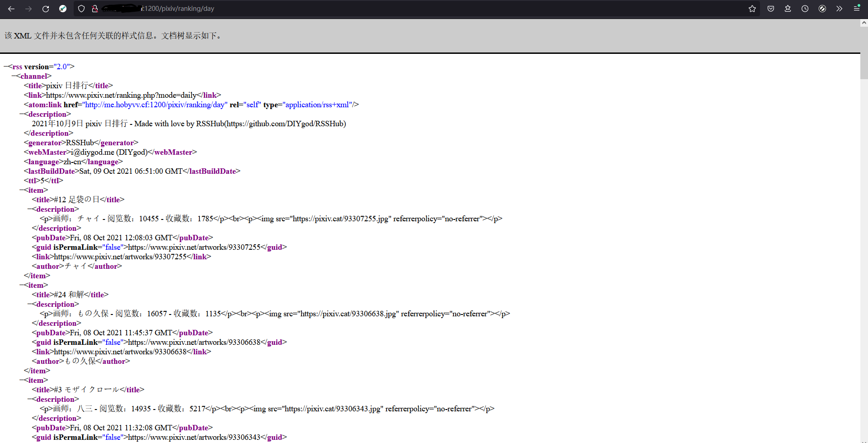Save the page to Pocket

pyautogui.click(x=771, y=9)
